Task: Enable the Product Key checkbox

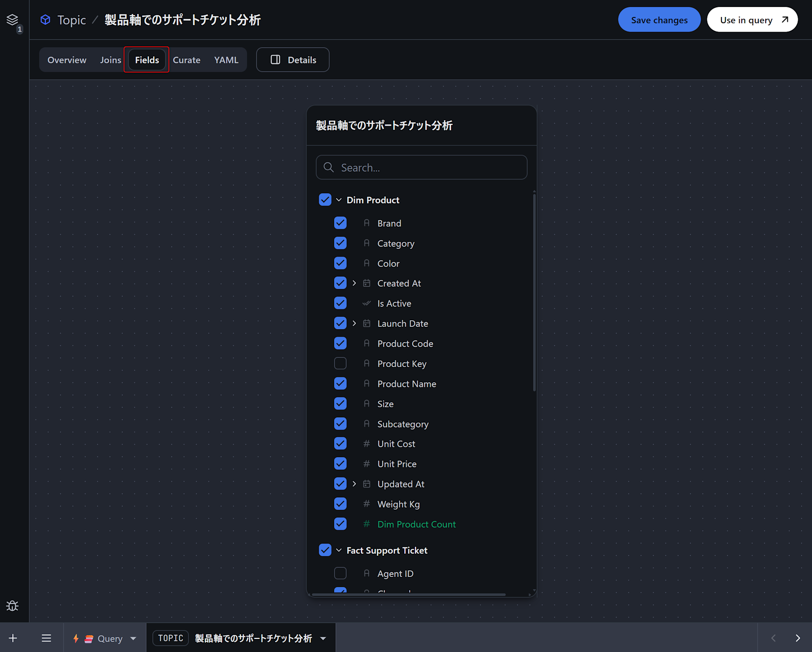Action: (x=340, y=363)
